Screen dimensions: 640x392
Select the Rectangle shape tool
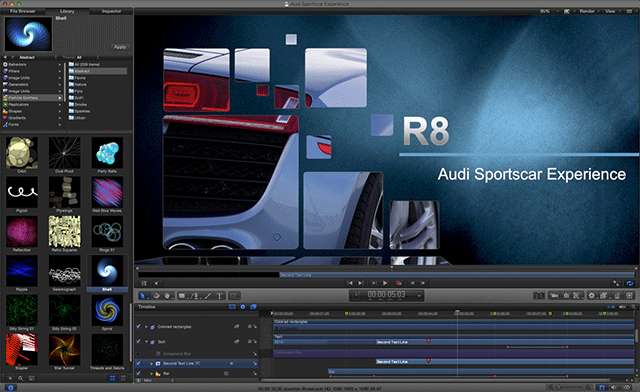182,296
